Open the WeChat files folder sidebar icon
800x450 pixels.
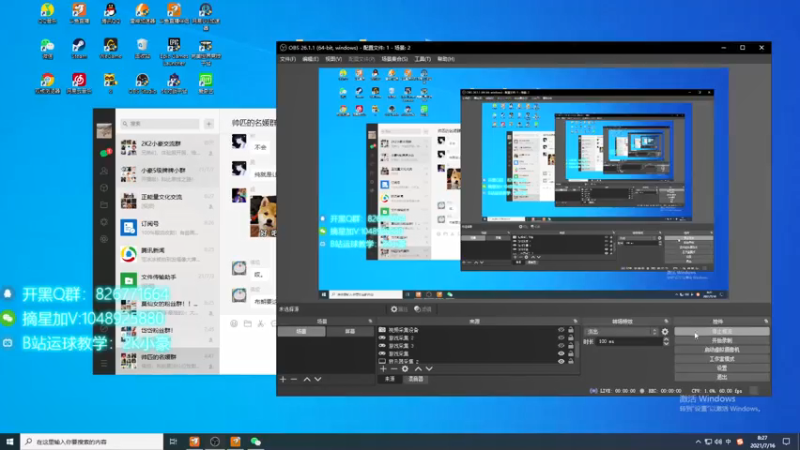tap(104, 205)
